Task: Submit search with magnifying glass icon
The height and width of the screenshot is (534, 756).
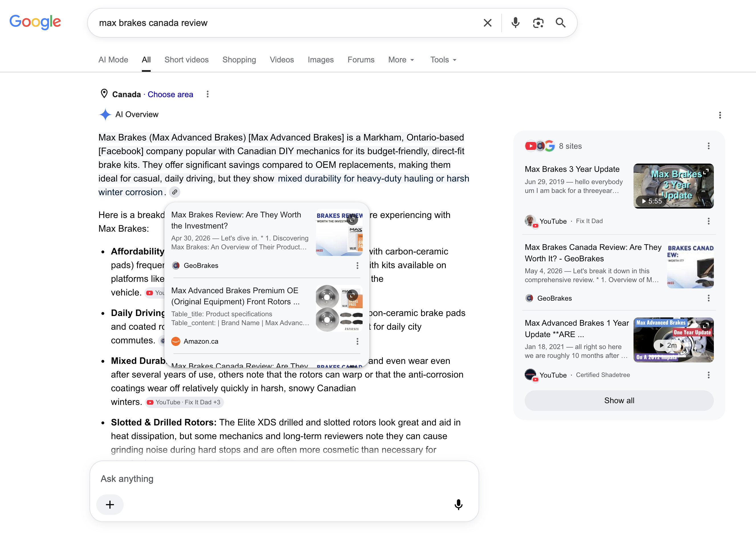Action: point(560,23)
